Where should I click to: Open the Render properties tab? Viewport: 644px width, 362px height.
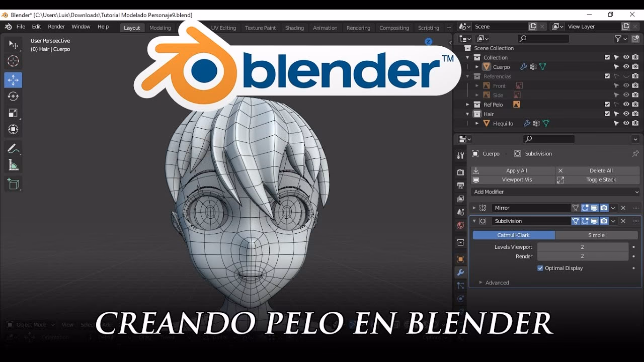point(460,171)
